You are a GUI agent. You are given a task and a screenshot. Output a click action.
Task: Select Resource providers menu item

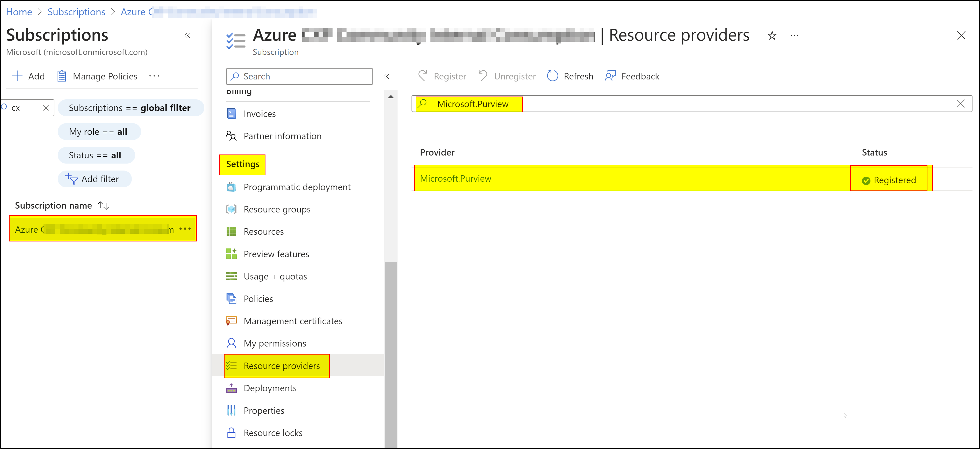tap(282, 366)
